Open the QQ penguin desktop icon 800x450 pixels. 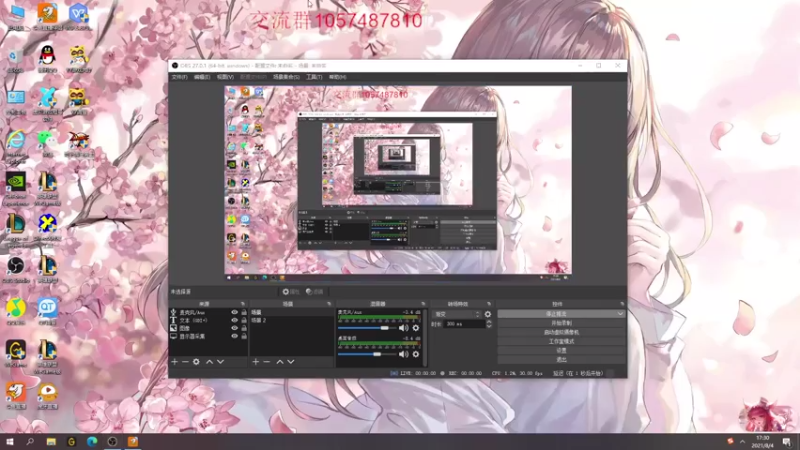click(x=47, y=58)
